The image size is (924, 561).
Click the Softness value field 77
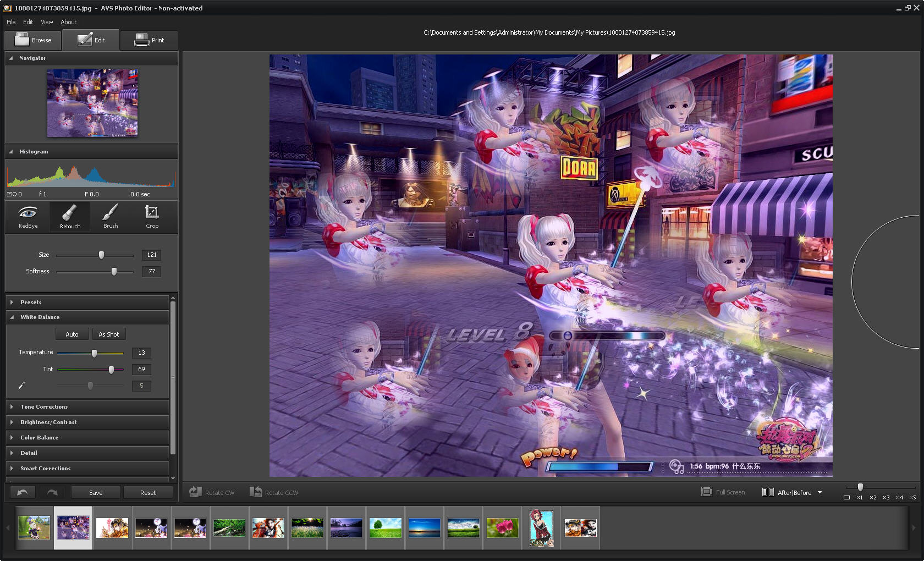[152, 271]
